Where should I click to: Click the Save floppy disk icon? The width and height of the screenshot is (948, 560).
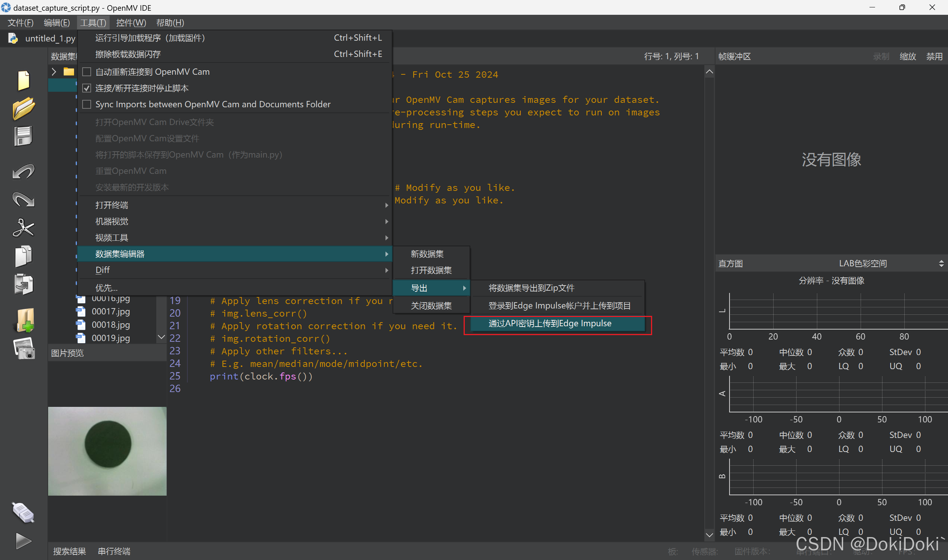[23, 136]
